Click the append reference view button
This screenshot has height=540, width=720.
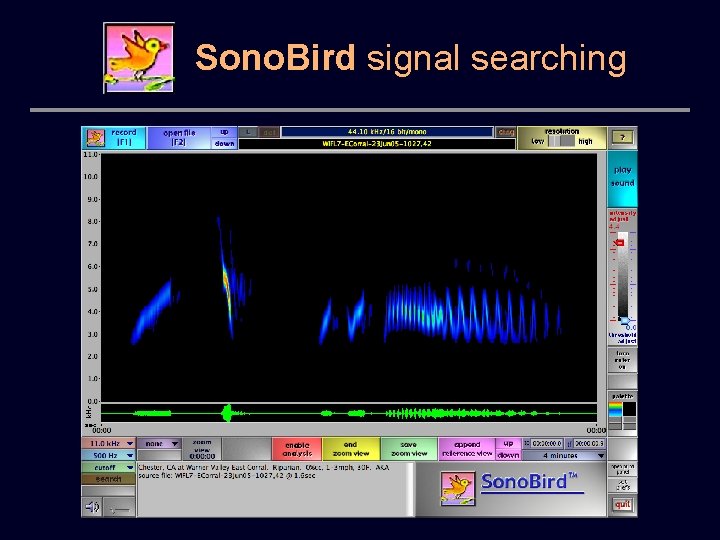467,449
